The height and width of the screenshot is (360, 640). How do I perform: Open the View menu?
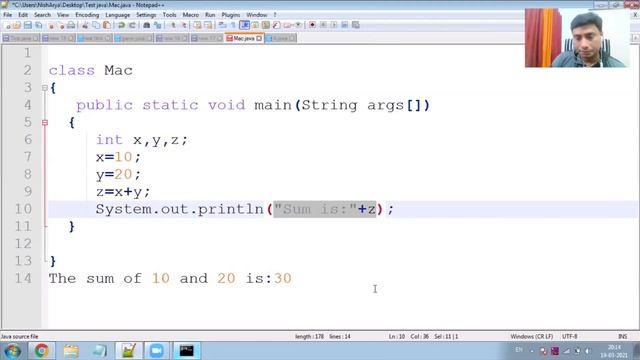coord(63,15)
